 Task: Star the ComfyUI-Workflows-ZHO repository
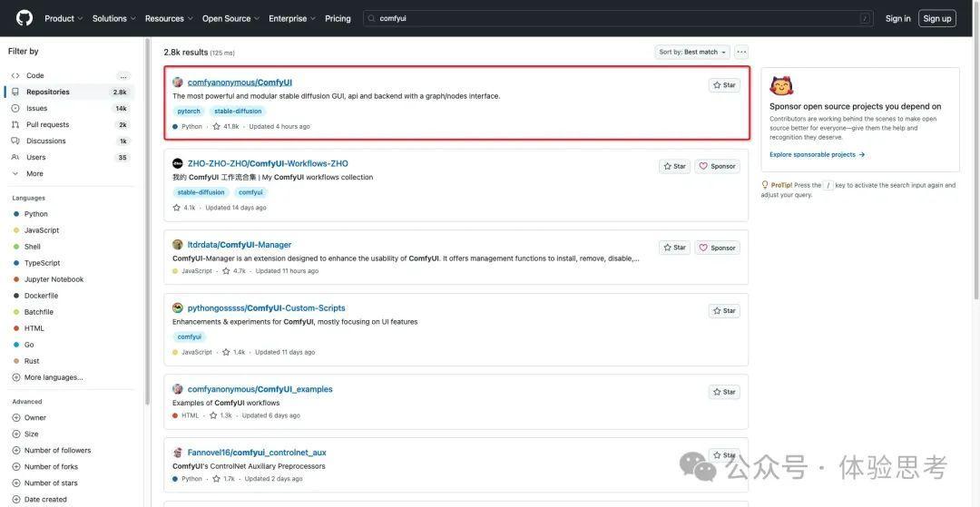(x=674, y=167)
